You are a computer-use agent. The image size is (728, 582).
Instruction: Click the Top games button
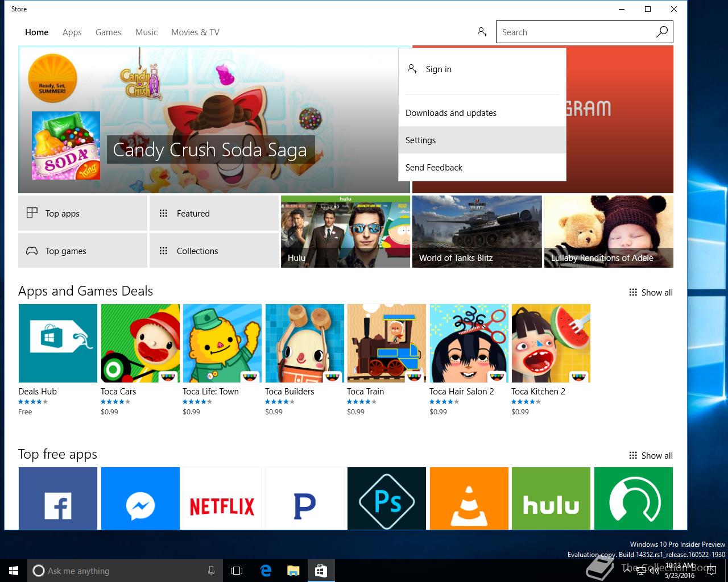[82, 251]
